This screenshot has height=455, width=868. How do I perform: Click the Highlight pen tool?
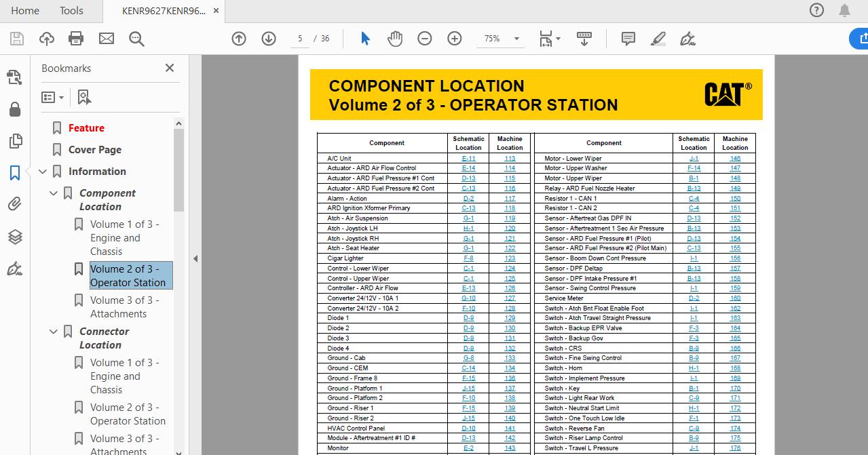658,39
